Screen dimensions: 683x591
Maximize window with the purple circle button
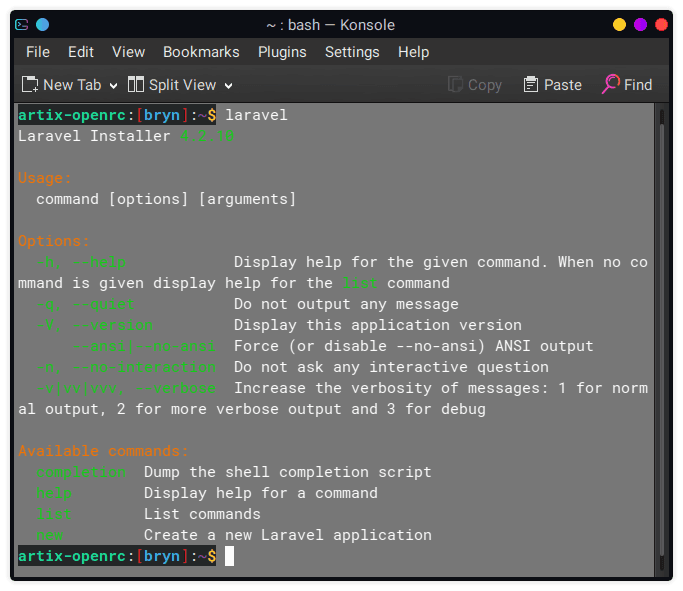point(640,24)
